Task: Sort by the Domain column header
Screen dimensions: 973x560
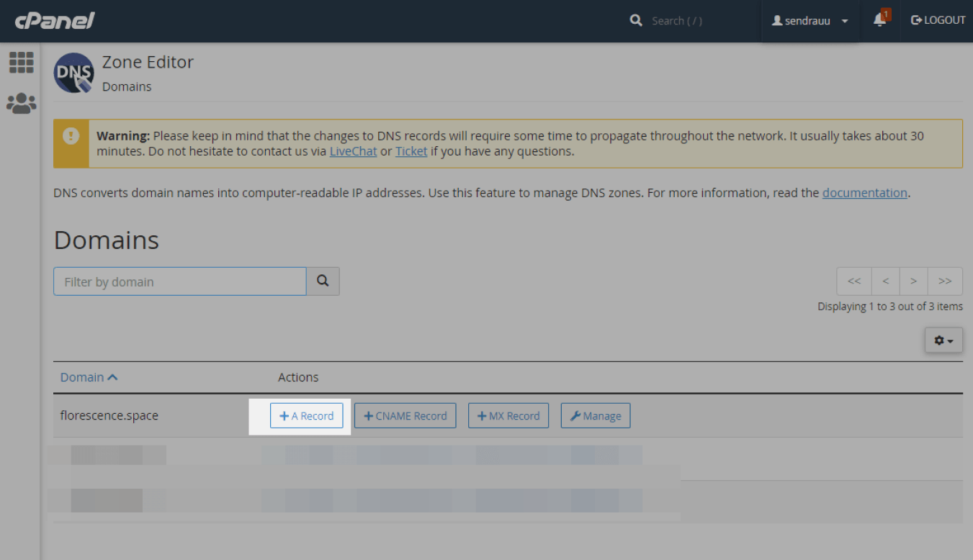Action: 89,377
